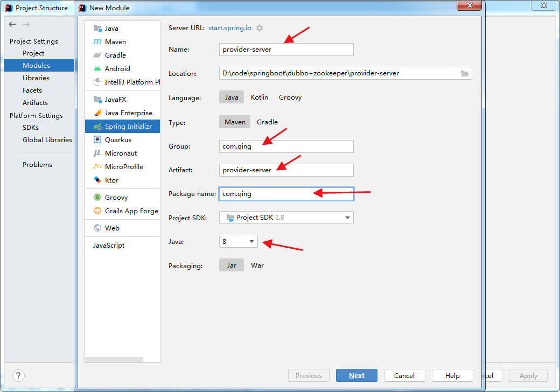Click the question mark help icon
Screen dimensions: 560x392
tap(18, 375)
